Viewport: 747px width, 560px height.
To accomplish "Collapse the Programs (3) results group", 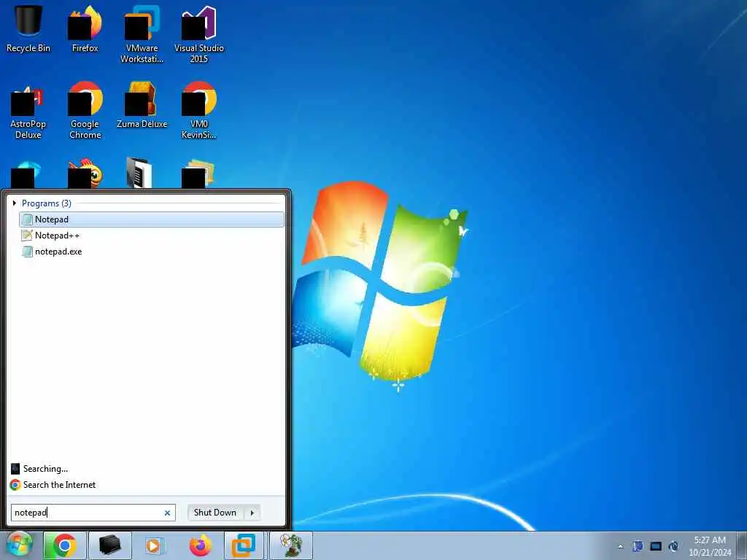I will tap(15, 203).
